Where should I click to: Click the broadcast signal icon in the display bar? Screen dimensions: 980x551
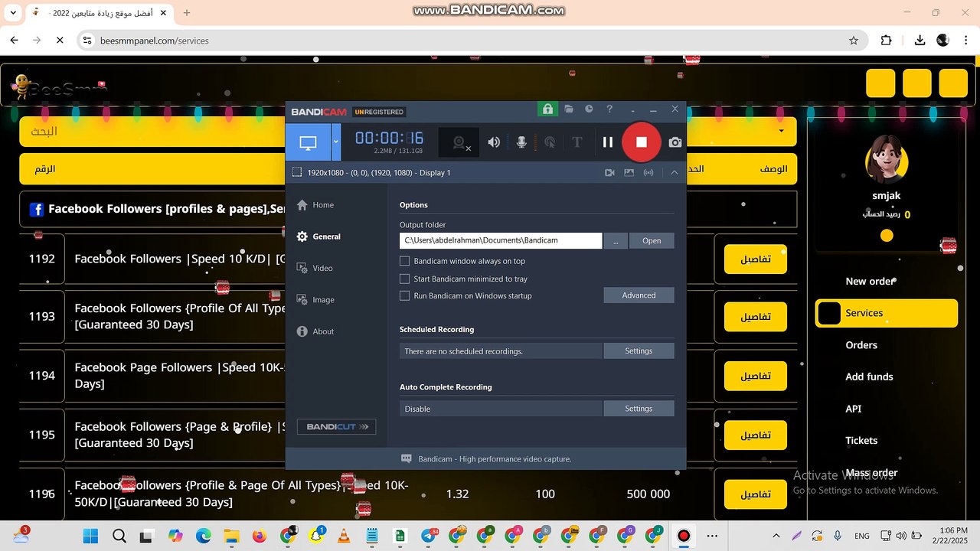(648, 173)
